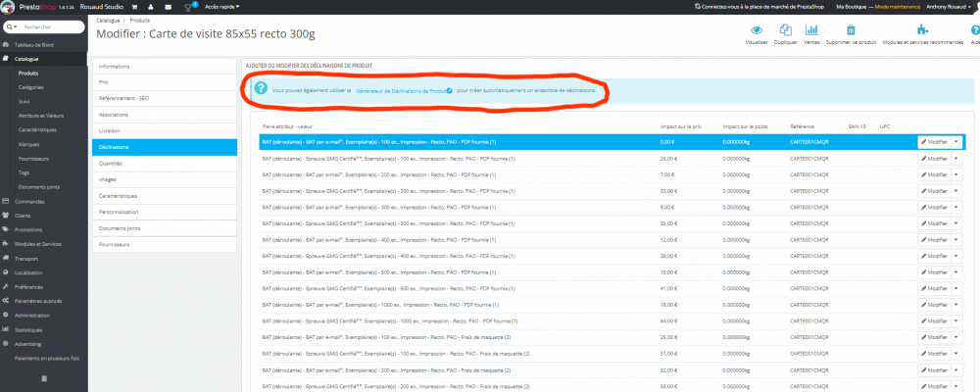Image resolution: width=980 pixels, height=392 pixels.
Task: Open Accès rapide dropdown
Action: (x=222, y=7)
